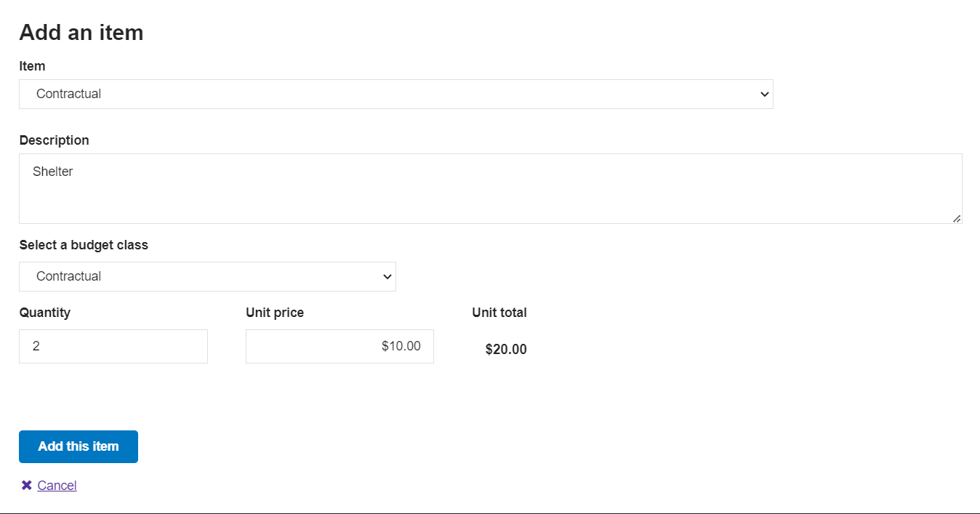The height and width of the screenshot is (514, 980).
Task: Click the Add an item heading
Action: click(81, 33)
